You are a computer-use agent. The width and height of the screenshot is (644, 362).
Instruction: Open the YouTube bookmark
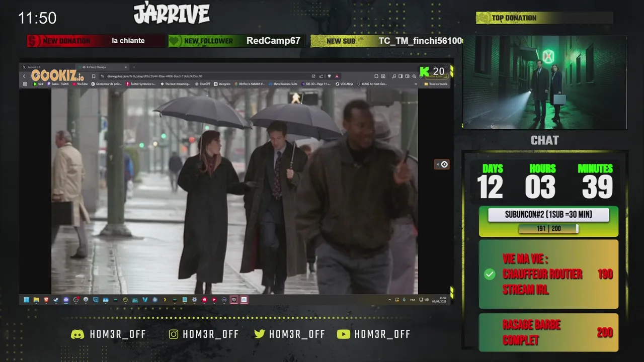click(80, 84)
